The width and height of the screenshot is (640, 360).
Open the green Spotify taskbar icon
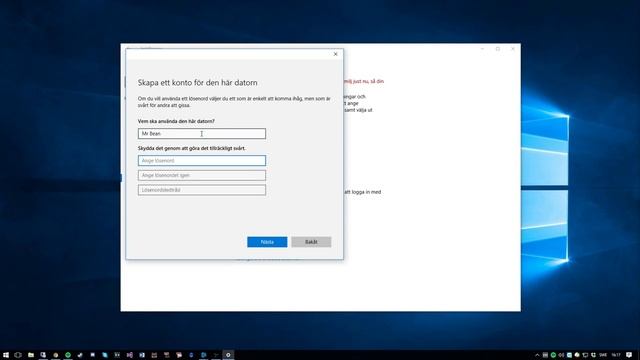[x=68, y=355]
